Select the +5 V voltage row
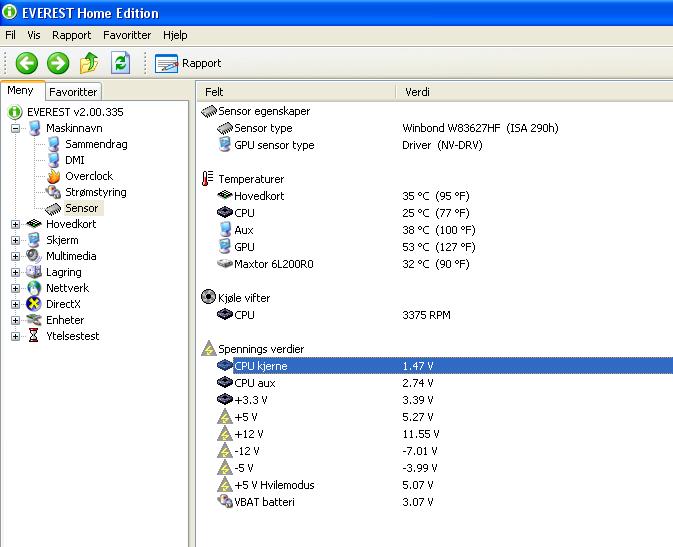This screenshot has width=673, height=547. tap(435, 417)
